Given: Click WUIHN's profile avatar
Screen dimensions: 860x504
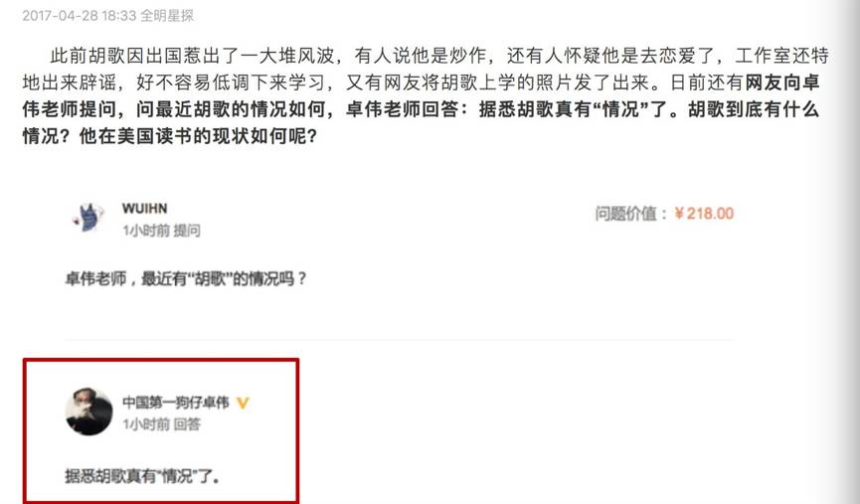Looking at the screenshot, I should (x=88, y=217).
